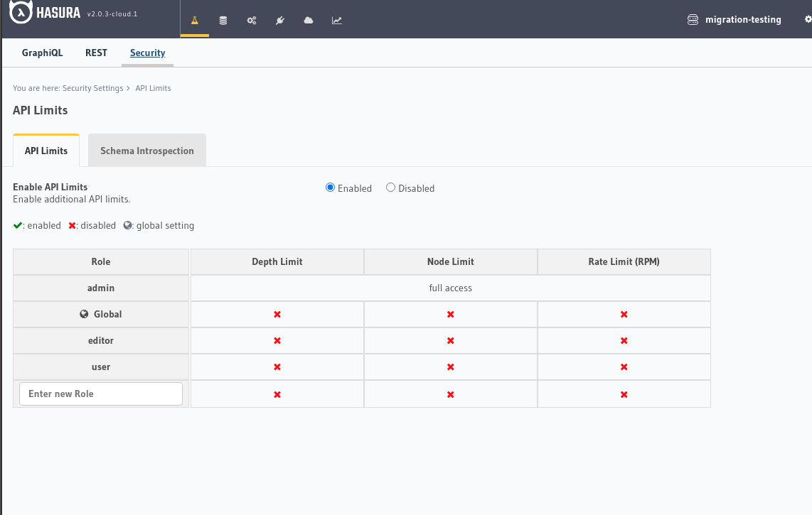Open the Monitoring chart icon
This screenshot has width=812, height=515.
point(337,21)
